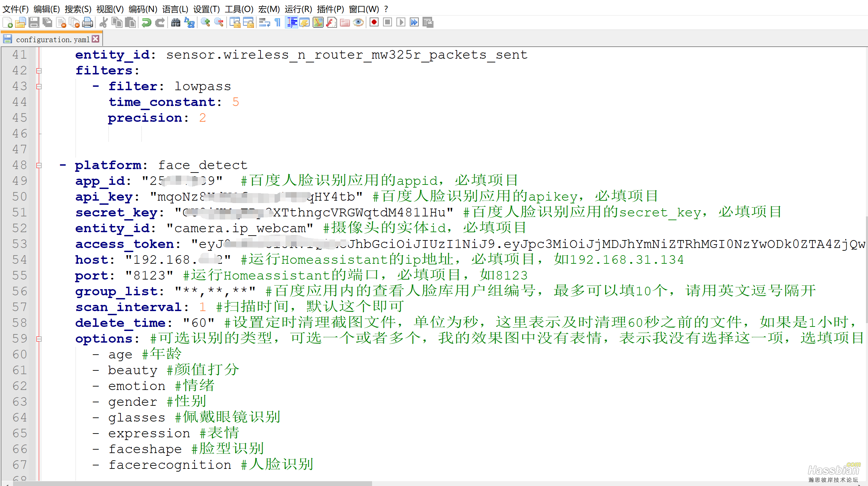The height and width of the screenshot is (486, 868).
Task: Select the configuration.yaml tab
Action: tap(52, 39)
